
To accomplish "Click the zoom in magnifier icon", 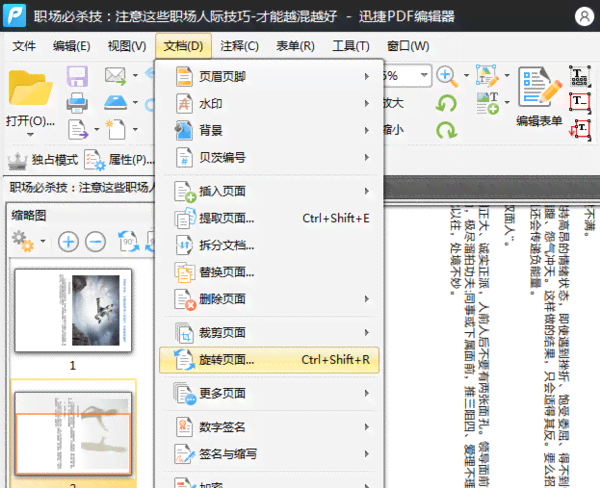I will pos(447,76).
